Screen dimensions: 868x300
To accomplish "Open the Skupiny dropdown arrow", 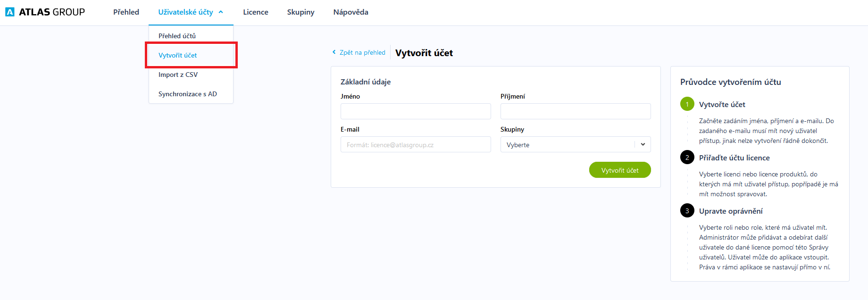I will pyautogui.click(x=643, y=144).
